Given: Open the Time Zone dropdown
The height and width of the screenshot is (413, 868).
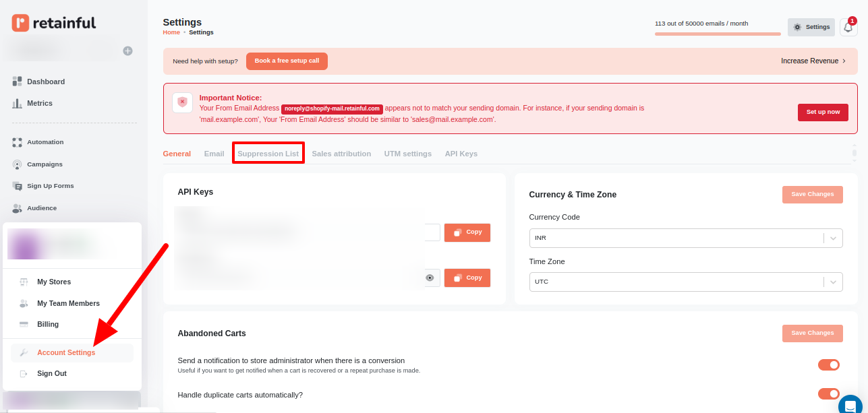Looking at the screenshot, I should tap(834, 282).
